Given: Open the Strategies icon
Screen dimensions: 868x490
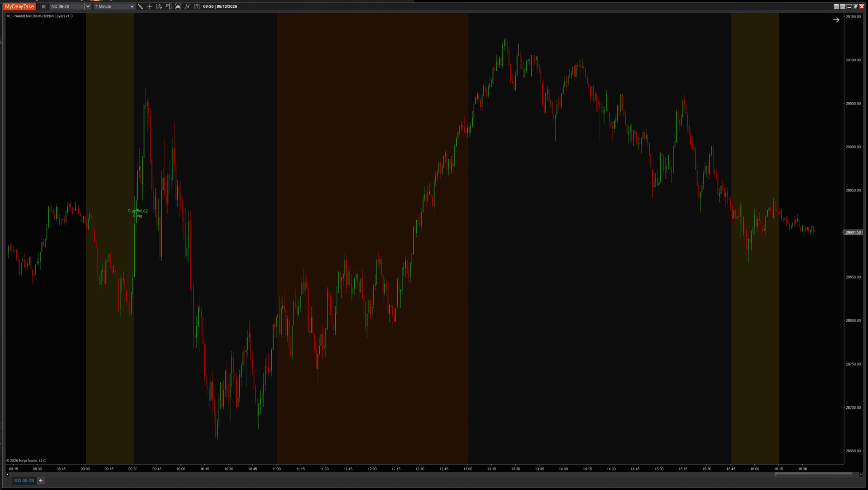Looking at the screenshot, I should pyautogui.click(x=197, y=6).
